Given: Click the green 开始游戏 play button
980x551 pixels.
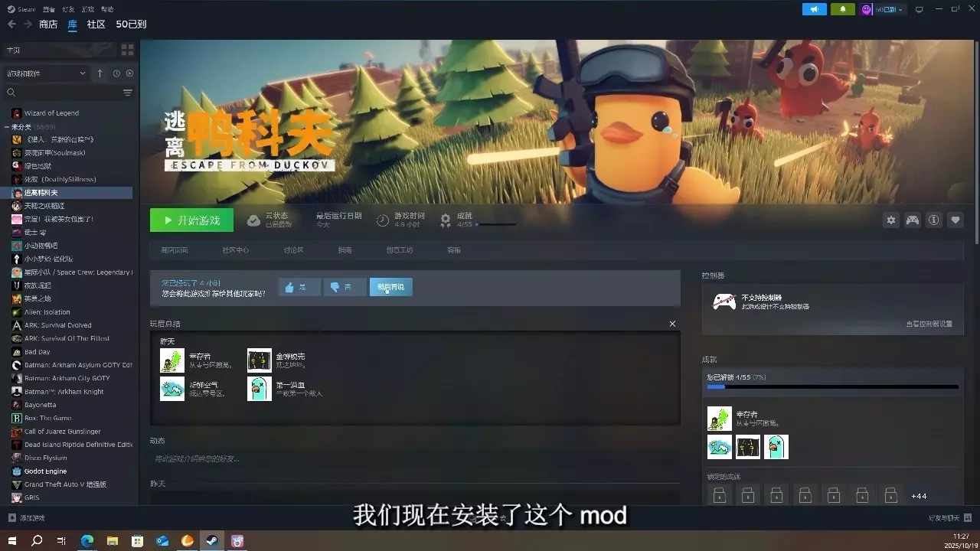Looking at the screenshot, I should coord(191,220).
